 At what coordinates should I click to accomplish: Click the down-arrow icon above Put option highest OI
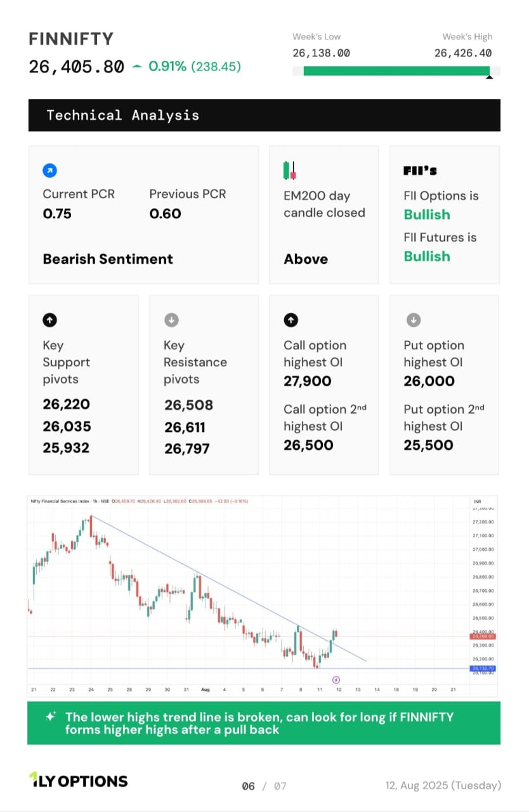pyautogui.click(x=413, y=320)
